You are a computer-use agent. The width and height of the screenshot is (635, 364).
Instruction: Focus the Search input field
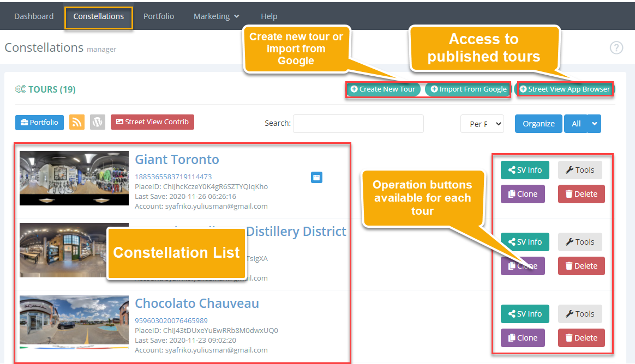tap(358, 124)
